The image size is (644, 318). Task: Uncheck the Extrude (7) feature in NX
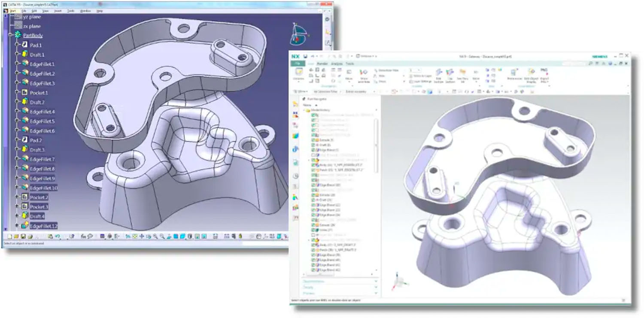[x=313, y=140]
